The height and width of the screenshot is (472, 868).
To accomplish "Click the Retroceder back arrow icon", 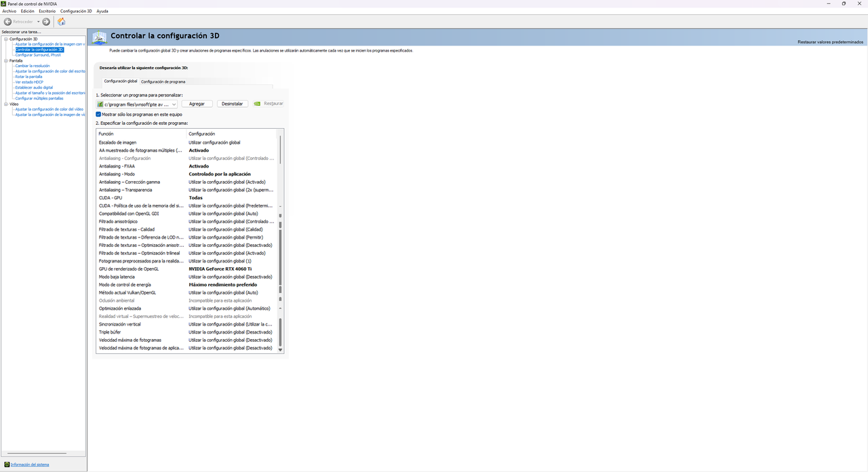I will [x=8, y=22].
